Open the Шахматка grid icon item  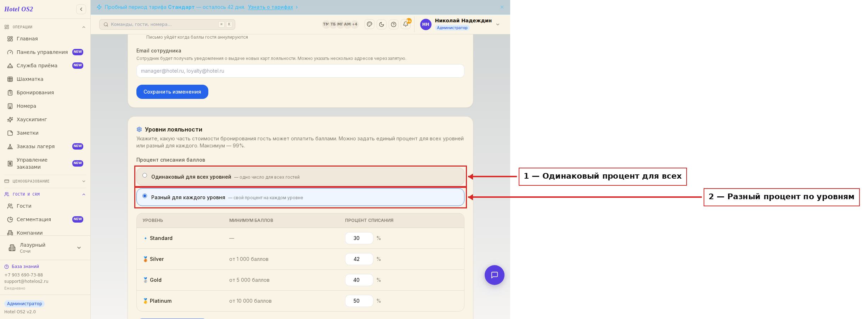[10, 79]
